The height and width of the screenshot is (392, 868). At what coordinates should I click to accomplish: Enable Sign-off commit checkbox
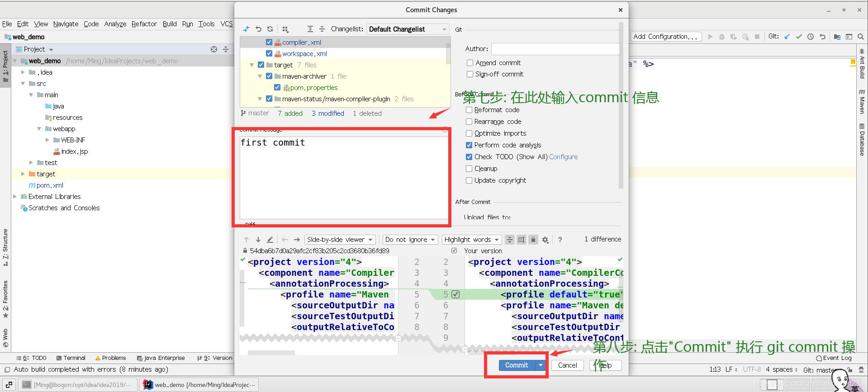[470, 74]
